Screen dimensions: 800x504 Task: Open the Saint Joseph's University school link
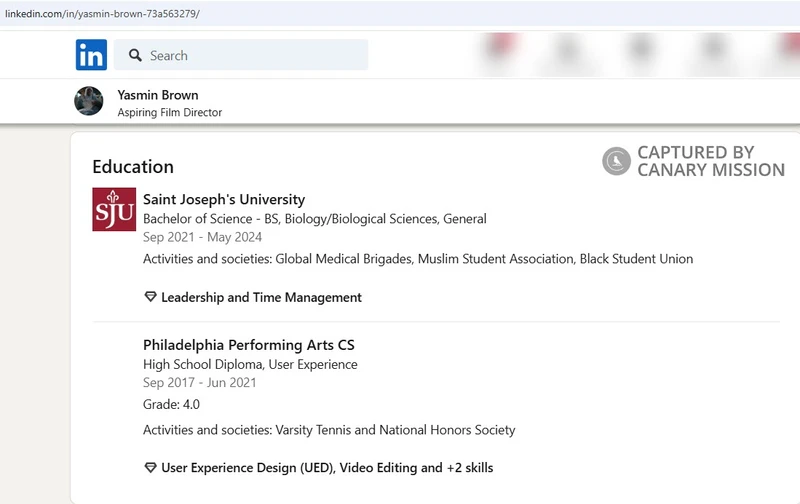(224, 199)
